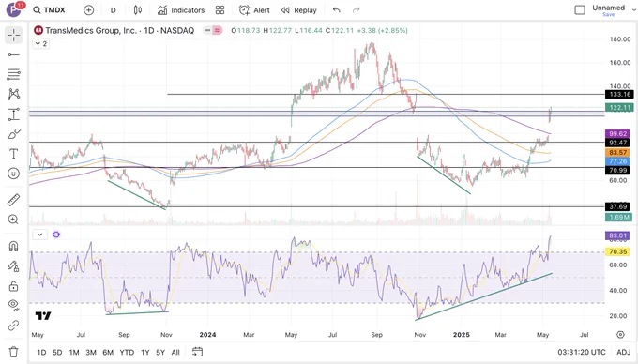This screenshot has height=364, width=638.
Task: Select the crosshair cursor tool
Action: tap(13, 35)
